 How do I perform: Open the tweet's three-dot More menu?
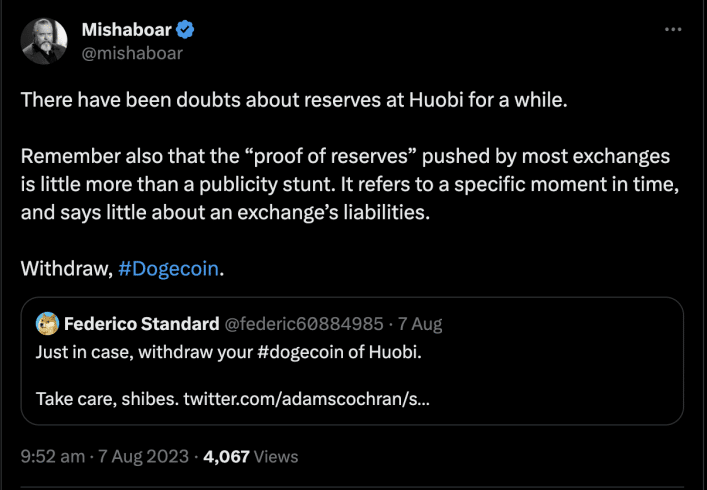tap(674, 30)
